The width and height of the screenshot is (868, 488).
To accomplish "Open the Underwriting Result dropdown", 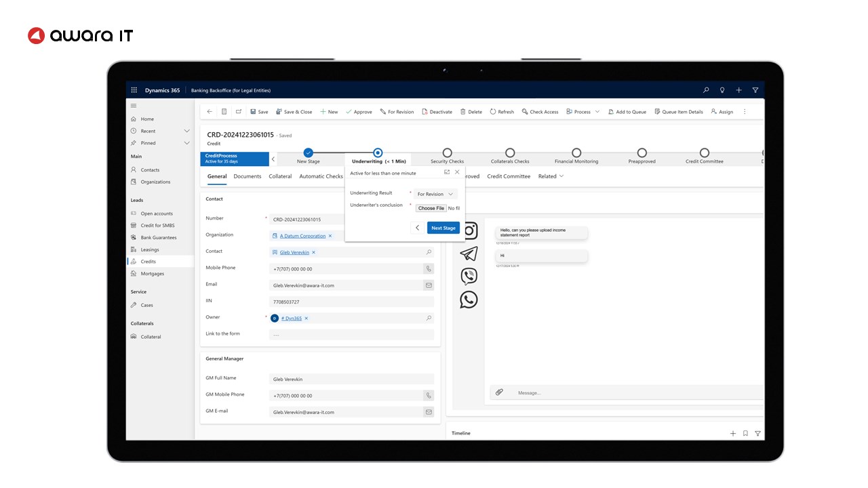I will 436,194.
